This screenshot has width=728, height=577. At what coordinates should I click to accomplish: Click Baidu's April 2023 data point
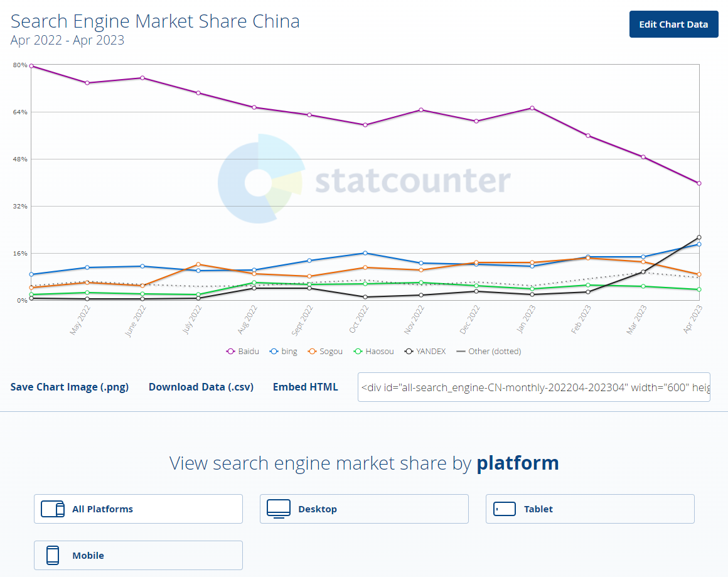(699, 183)
